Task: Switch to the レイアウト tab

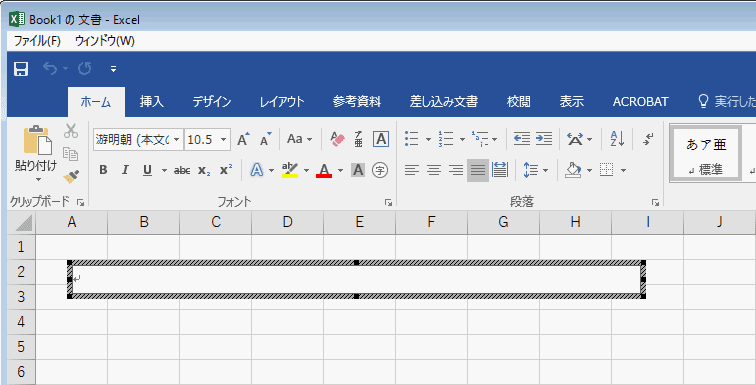Action: coord(282,102)
